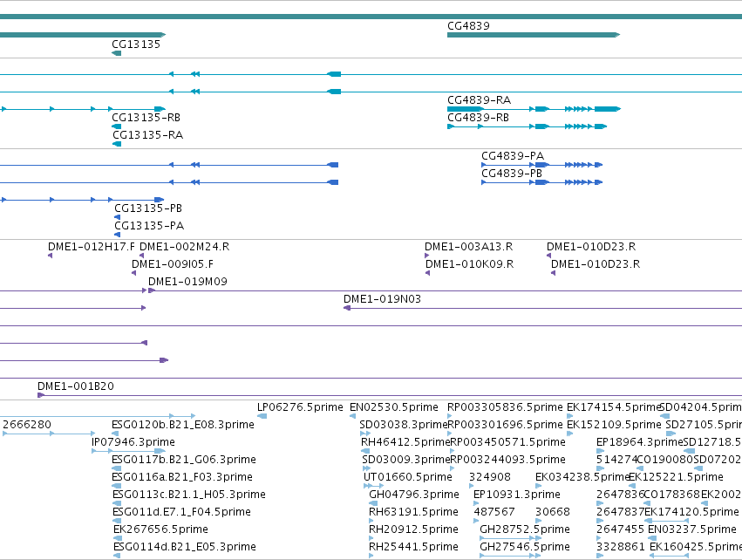The width and height of the screenshot is (742, 560).
Task: Click the arrow marker at DME1-019N03 start
Action: click(x=347, y=308)
